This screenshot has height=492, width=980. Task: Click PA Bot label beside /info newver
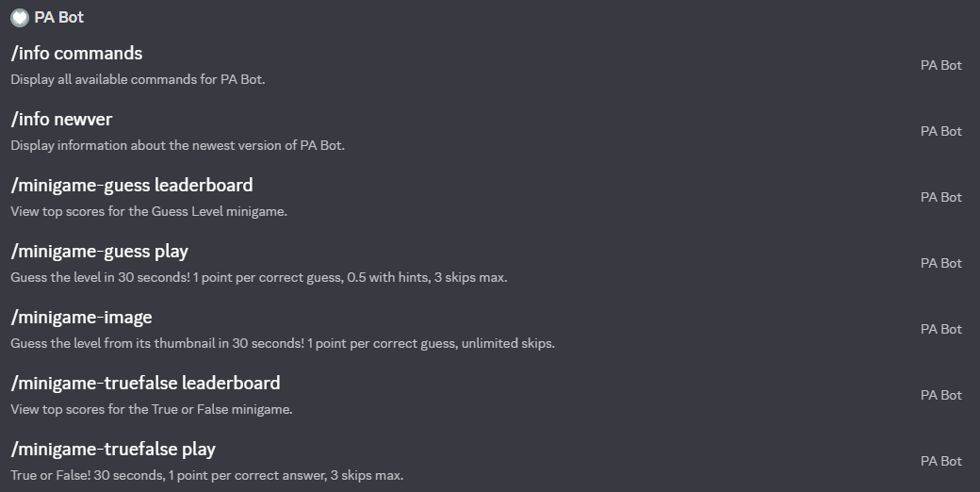pos(940,132)
